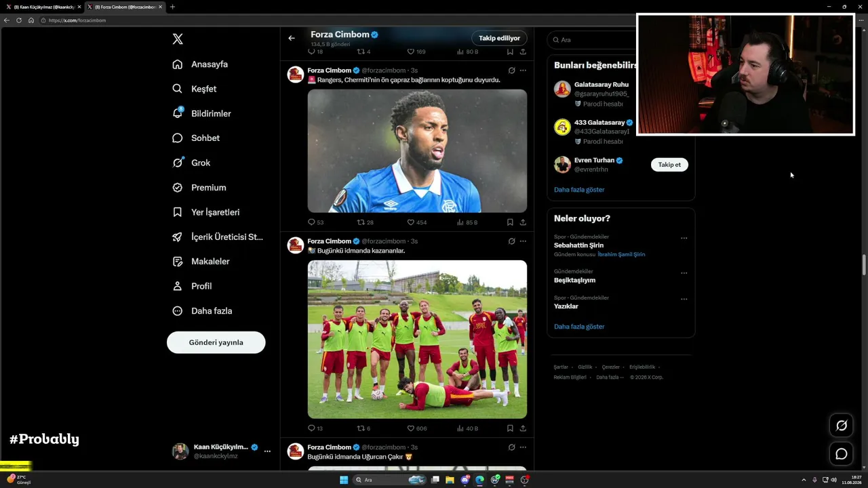Viewport: 868px width, 488px height.
Task: Open Yer İşaretleri bookmarks
Action: [206, 212]
